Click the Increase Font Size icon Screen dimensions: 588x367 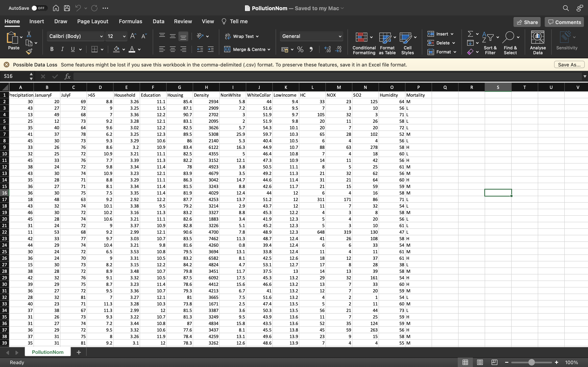point(133,36)
